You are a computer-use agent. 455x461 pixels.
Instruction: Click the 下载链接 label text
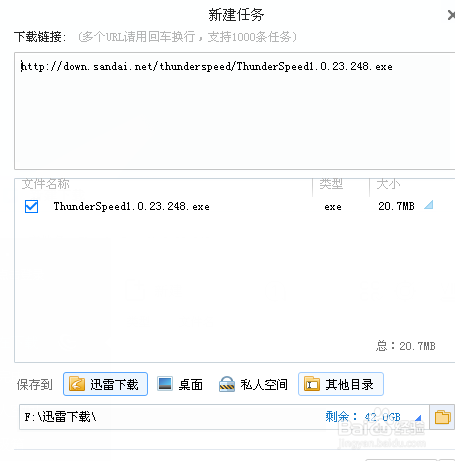pyautogui.click(x=40, y=37)
